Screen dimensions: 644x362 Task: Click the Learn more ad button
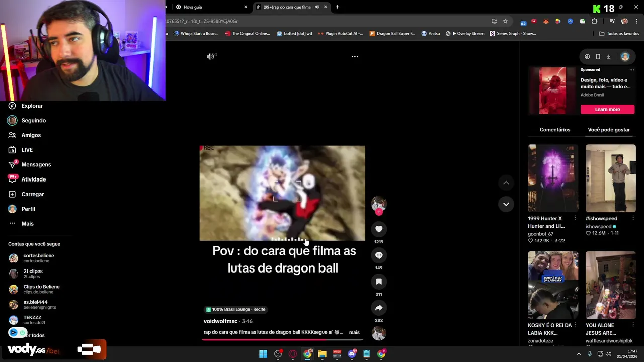(607, 109)
